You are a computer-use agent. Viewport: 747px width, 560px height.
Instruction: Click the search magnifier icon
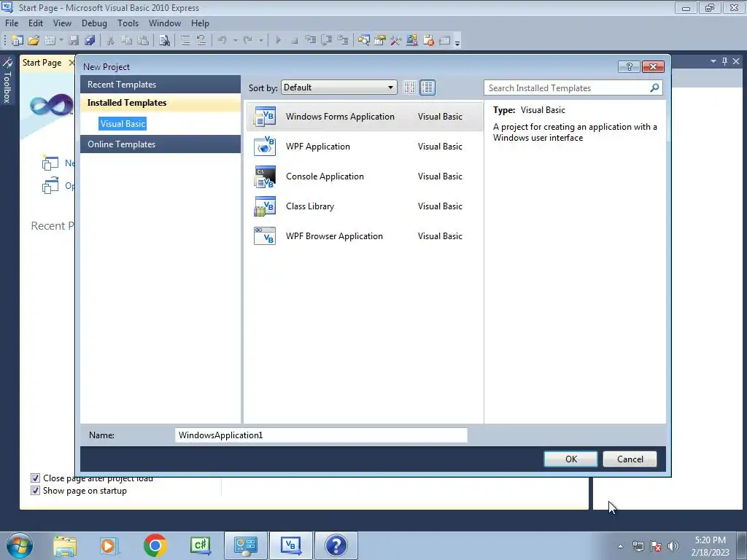[654, 87]
